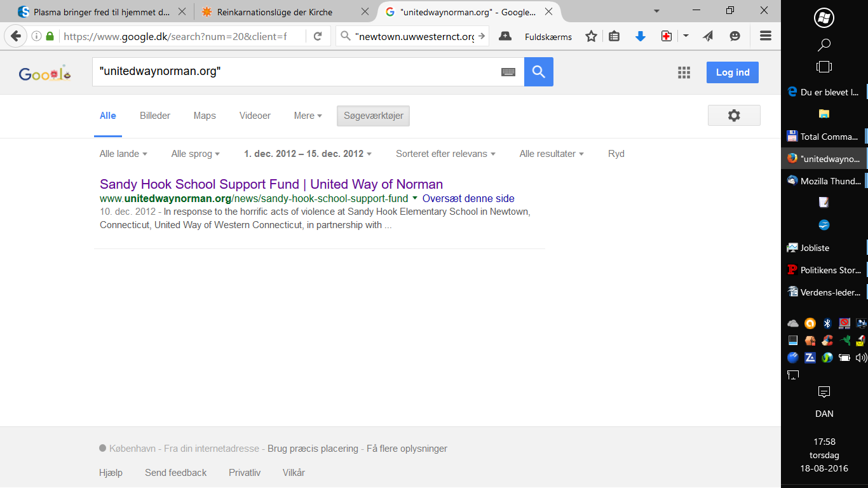
Task: Open the Vilkår footer link
Action: [294, 473]
